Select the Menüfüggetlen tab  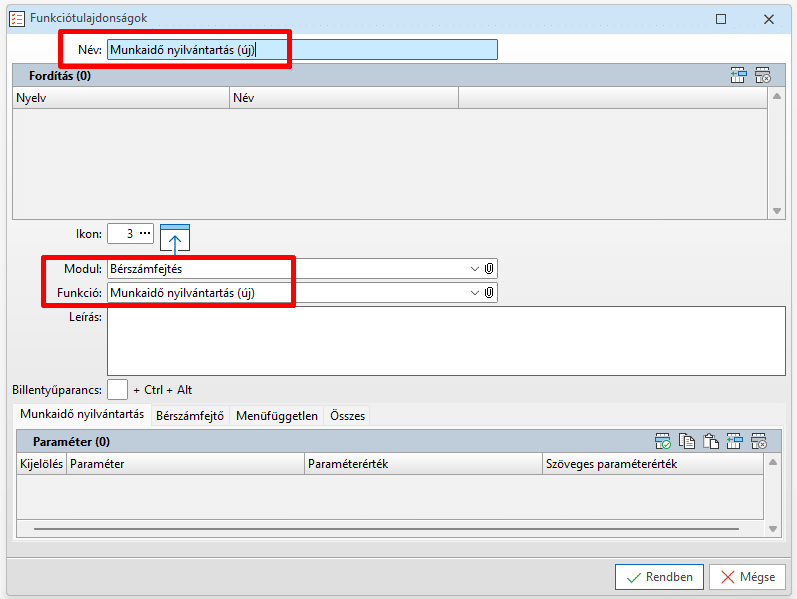[x=277, y=415]
